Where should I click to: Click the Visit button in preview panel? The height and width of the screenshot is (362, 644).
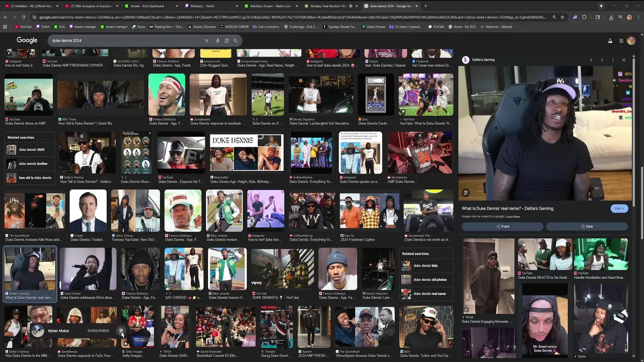[x=619, y=208]
